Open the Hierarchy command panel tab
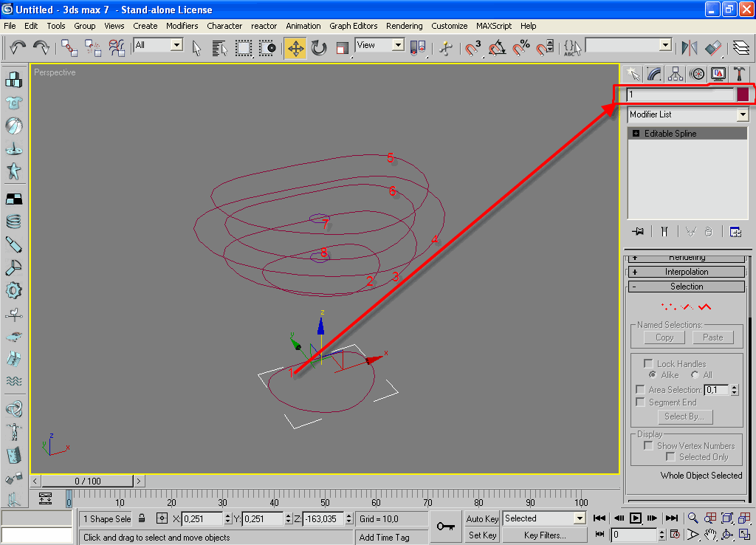This screenshot has width=756, height=545. tap(676, 74)
